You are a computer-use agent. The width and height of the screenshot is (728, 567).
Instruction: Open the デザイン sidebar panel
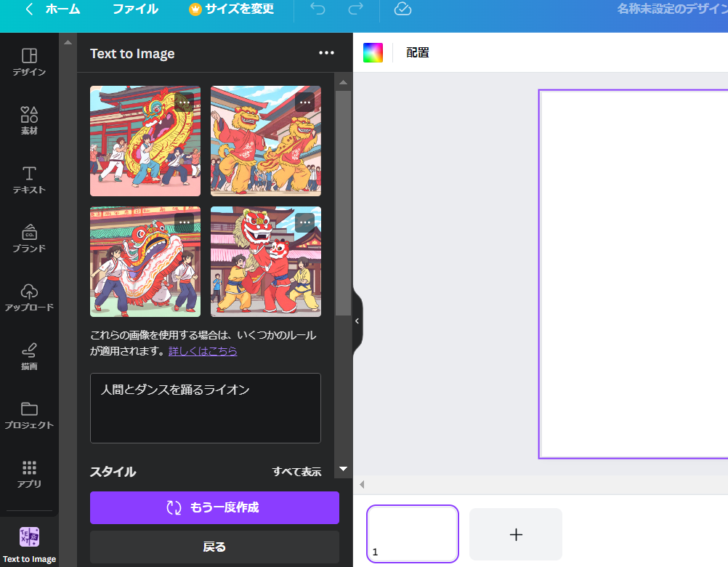(x=29, y=62)
